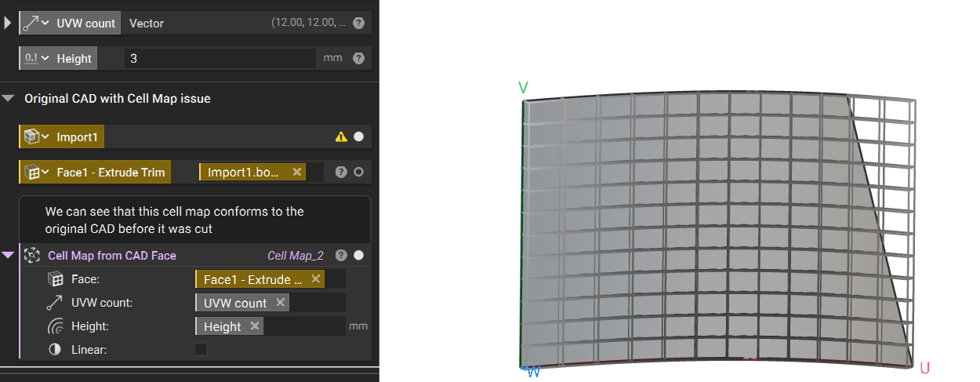Screen dimensions: 980x382
Task: Open help for the Height variable
Action: point(358,58)
